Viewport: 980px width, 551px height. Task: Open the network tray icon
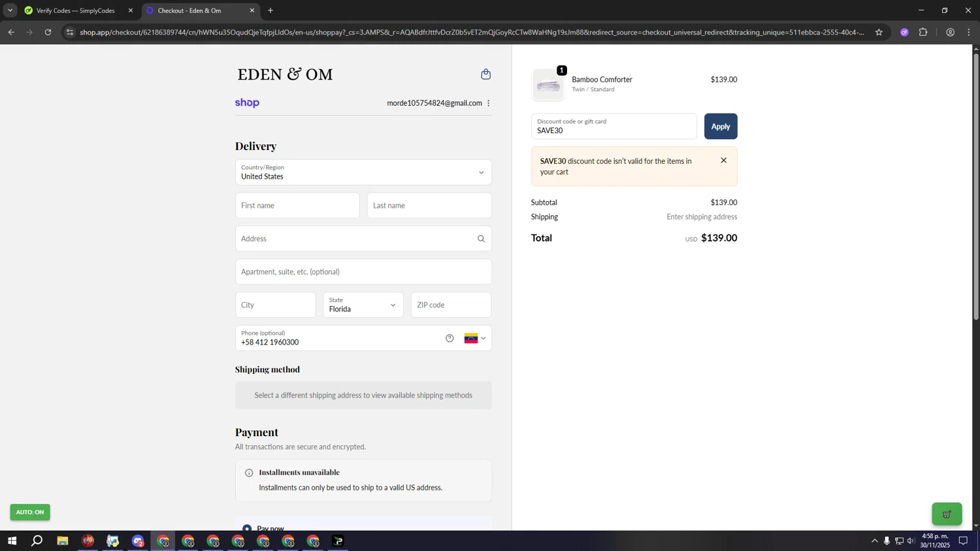pyautogui.click(x=899, y=541)
